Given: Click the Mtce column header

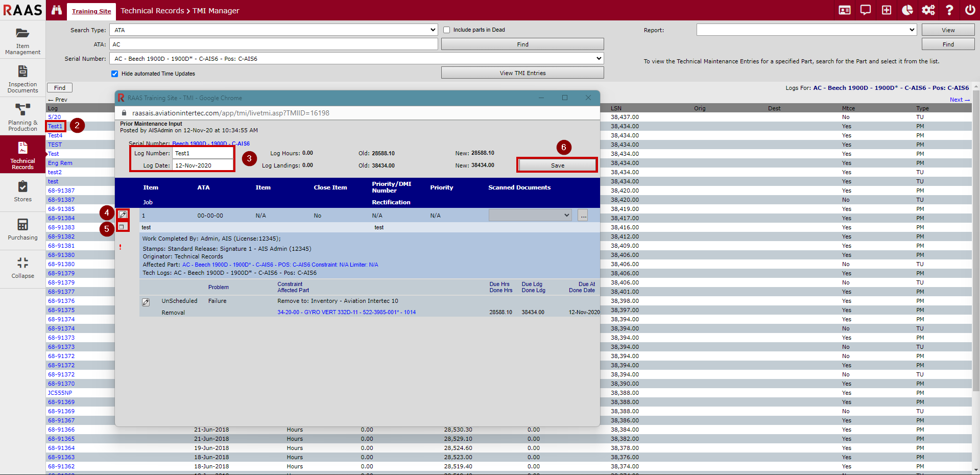Looking at the screenshot, I should click(848, 108).
